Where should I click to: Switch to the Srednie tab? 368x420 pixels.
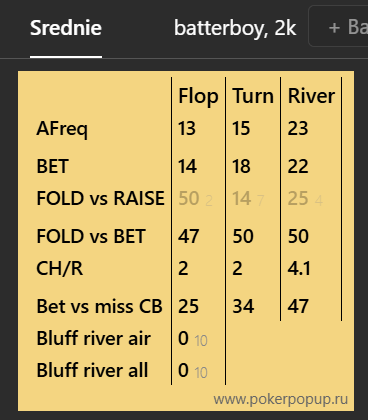[66, 28]
